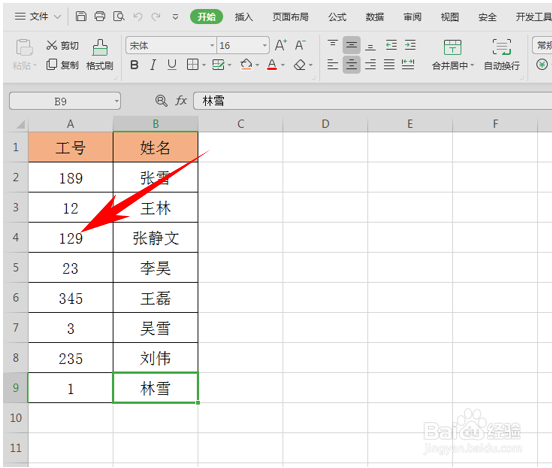The image size is (552, 468).
Task: Open the 审阅 tab
Action: 412,17
